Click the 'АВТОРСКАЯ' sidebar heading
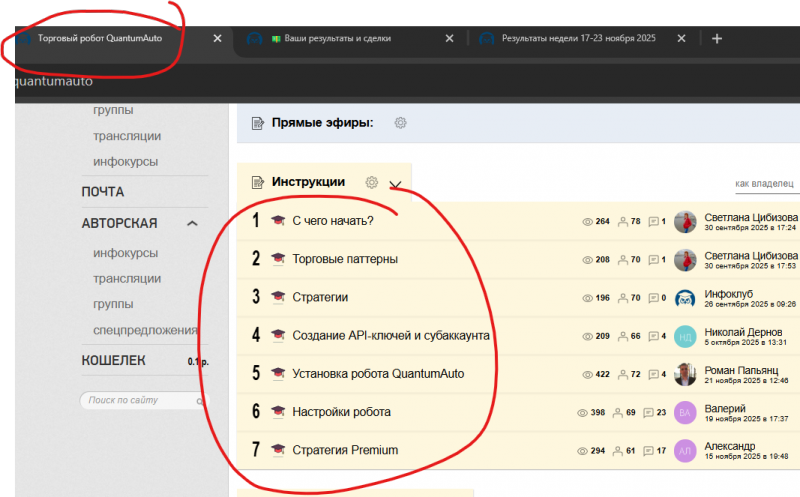 119,223
